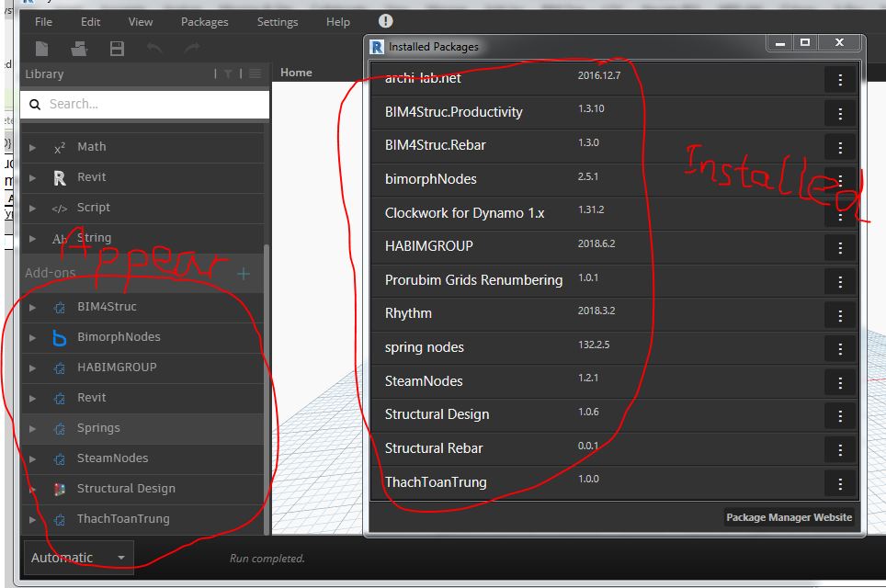Click the library layout list icon
Viewport: 886px width, 588px height.
coord(255,74)
